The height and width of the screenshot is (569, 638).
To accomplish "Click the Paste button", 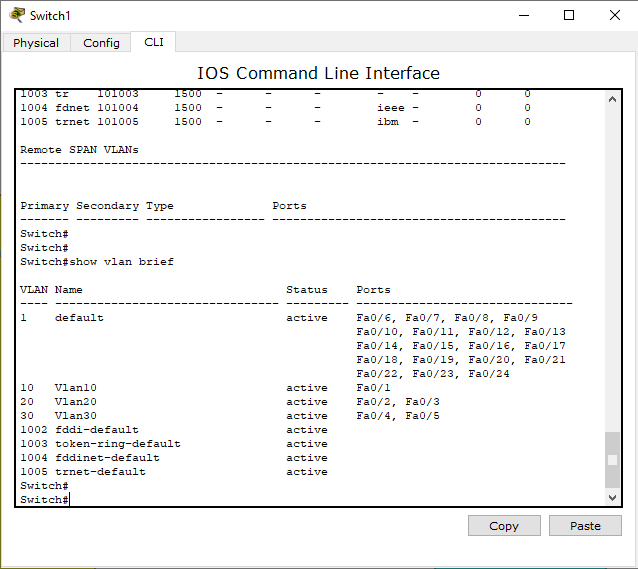I will (x=585, y=526).
